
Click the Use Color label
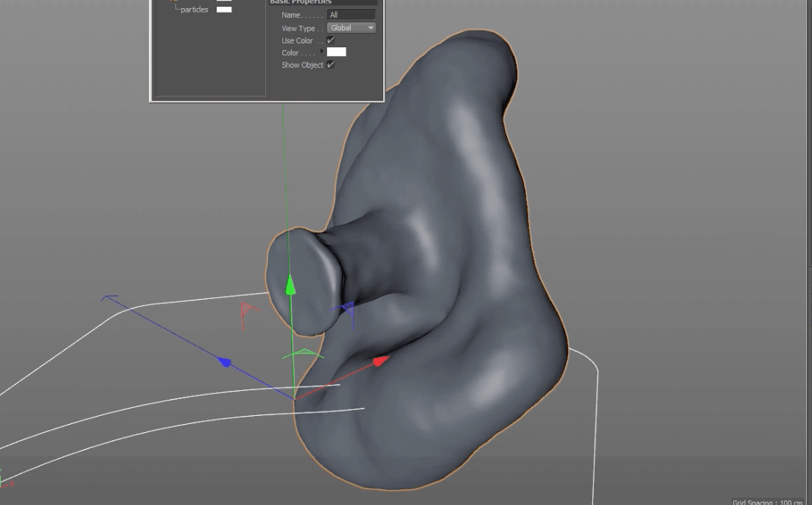click(297, 40)
